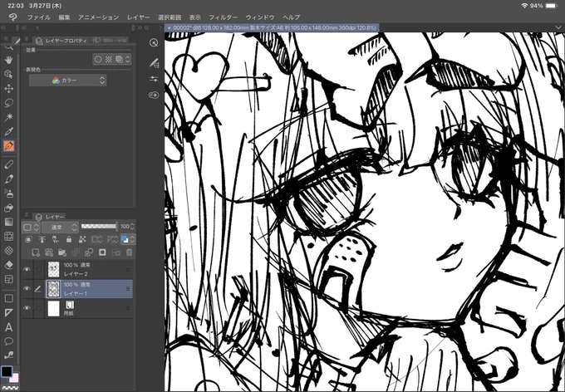Click the 用紙 paper layer thumbnail

click(x=54, y=308)
